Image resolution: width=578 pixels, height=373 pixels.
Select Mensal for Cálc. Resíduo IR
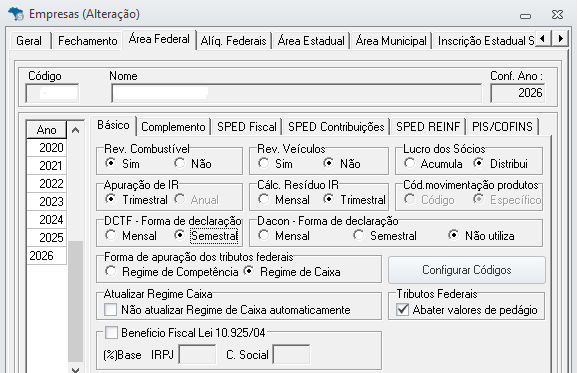(x=284, y=200)
